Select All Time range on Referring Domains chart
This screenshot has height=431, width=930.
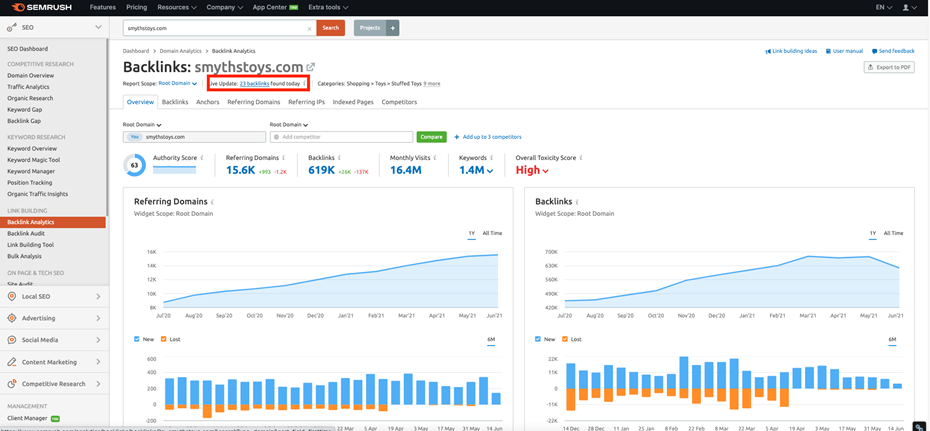pos(492,233)
